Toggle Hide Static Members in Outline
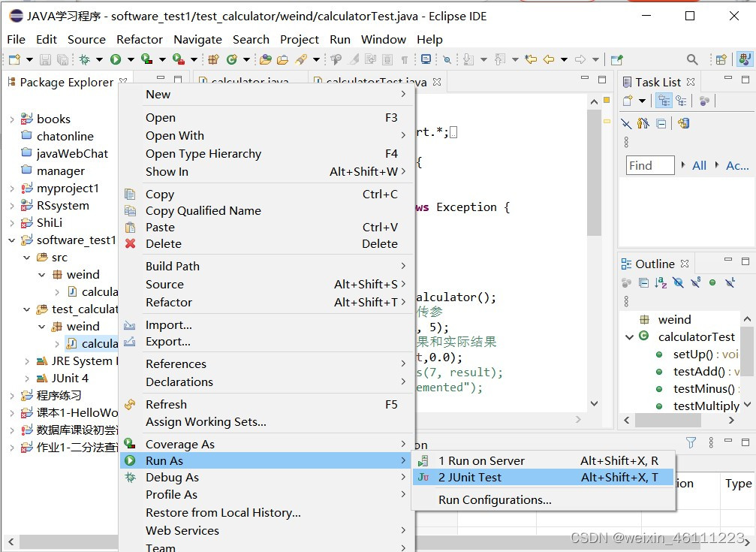Viewport: 756px width, 552px height. click(x=695, y=282)
